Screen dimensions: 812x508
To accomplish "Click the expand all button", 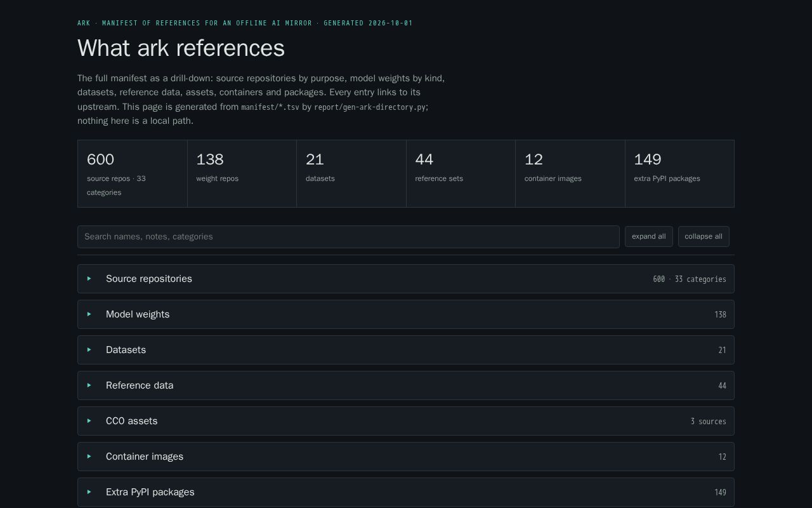I will pos(648,236).
